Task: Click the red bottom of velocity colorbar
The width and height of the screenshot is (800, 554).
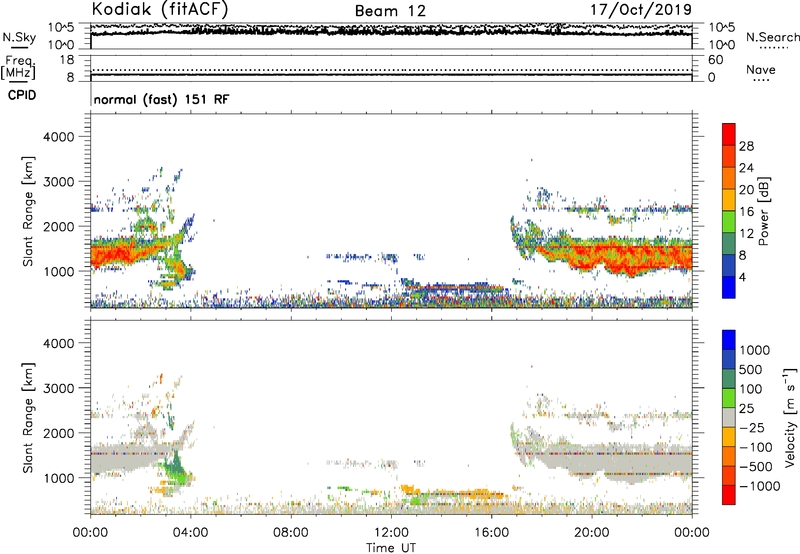Action: [x=729, y=495]
